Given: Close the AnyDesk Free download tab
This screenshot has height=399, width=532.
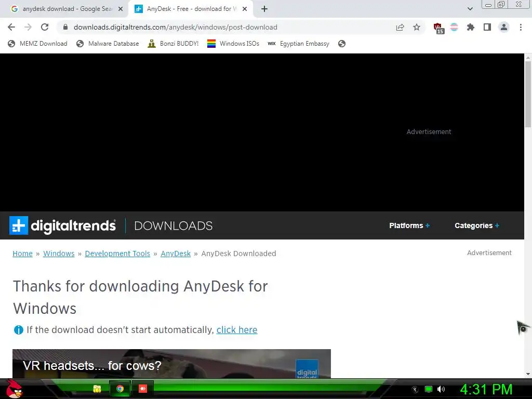Looking at the screenshot, I should coord(245,9).
